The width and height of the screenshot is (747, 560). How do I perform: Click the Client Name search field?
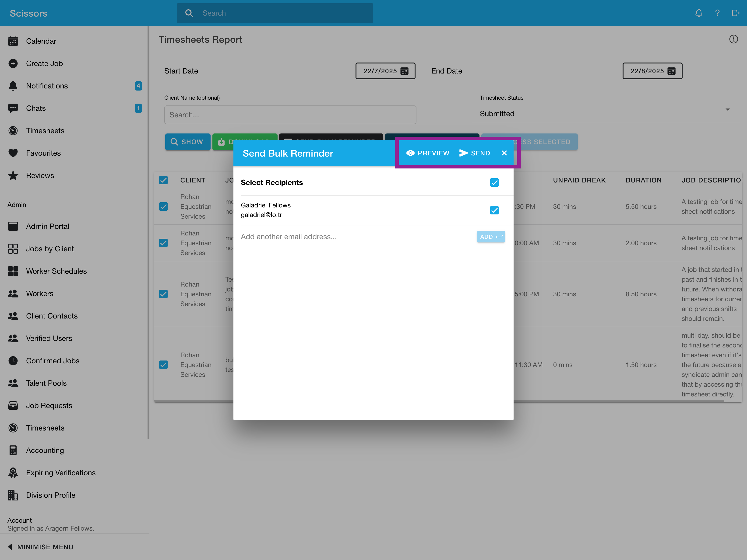(x=290, y=115)
